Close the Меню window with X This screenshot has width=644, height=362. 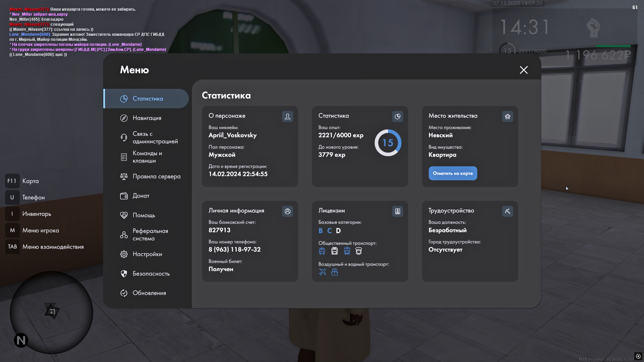[524, 70]
